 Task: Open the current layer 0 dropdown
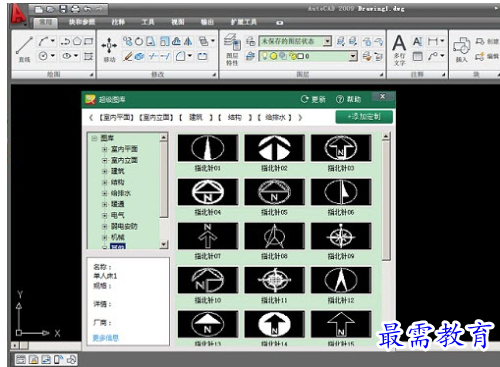click(353, 56)
